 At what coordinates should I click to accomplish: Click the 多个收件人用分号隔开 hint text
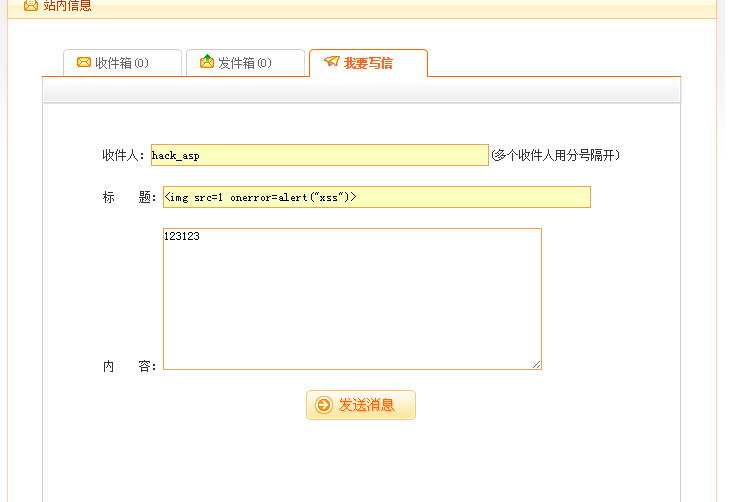pyautogui.click(x=556, y=155)
